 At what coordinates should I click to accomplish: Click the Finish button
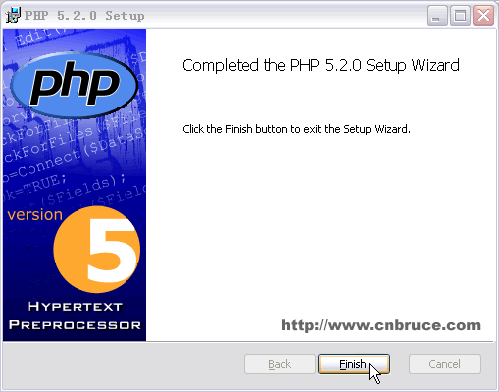click(354, 364)
